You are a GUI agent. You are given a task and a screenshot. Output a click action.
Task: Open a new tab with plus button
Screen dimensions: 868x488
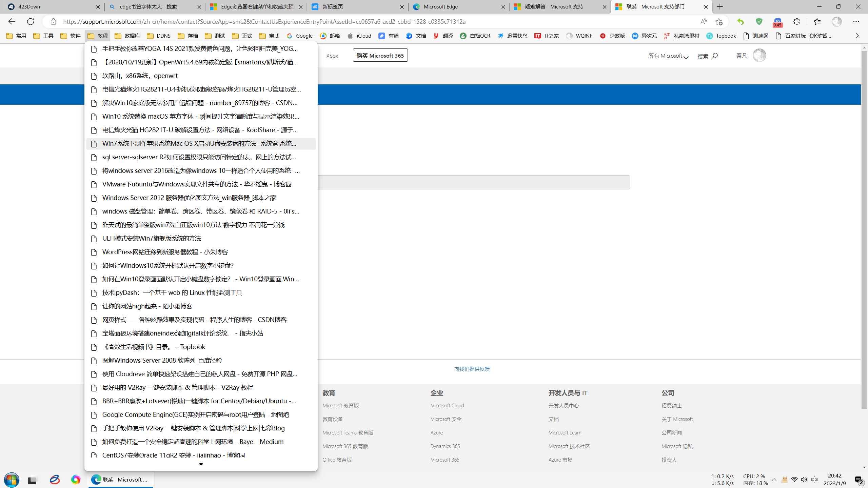pos(720,7)
